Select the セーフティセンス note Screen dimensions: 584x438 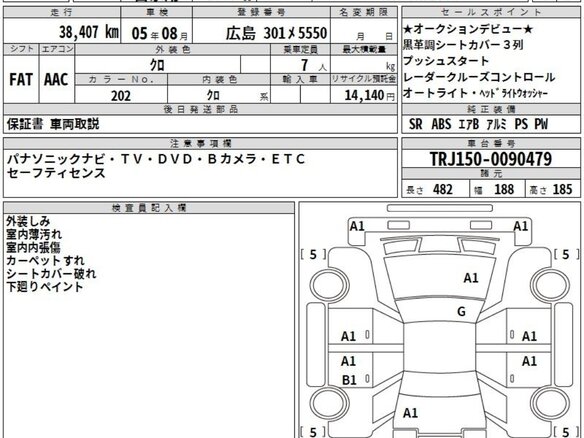pos(56,173)
